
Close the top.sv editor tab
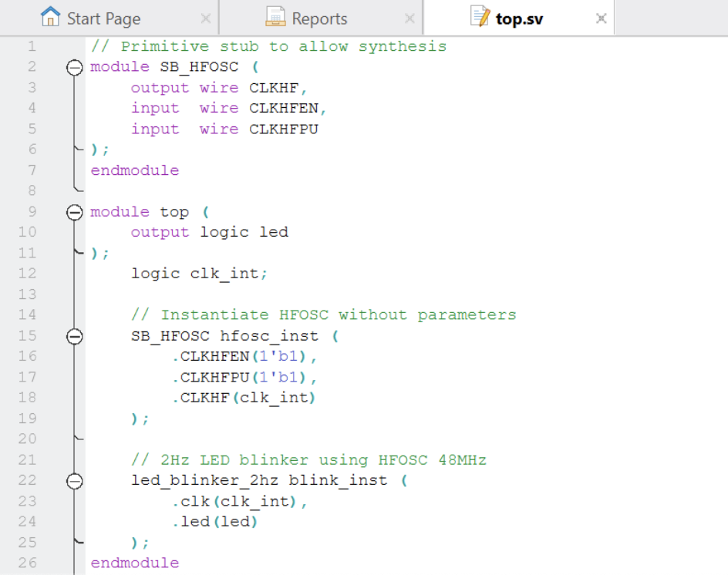tap(602, 18)
